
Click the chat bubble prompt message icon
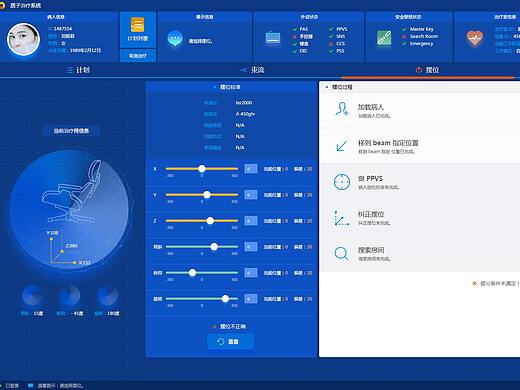point(175,39)
